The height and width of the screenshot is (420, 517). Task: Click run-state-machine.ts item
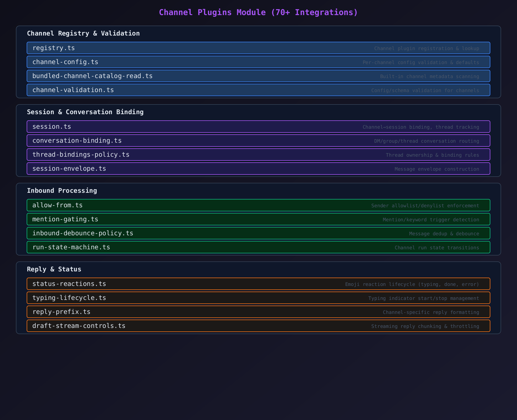[258, 247]
